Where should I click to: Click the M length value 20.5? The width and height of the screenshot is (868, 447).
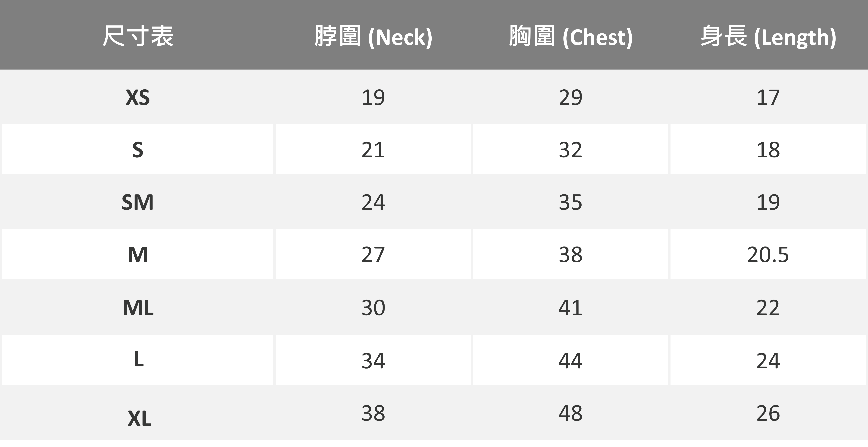pyautogui.click(x=768, y=254)
